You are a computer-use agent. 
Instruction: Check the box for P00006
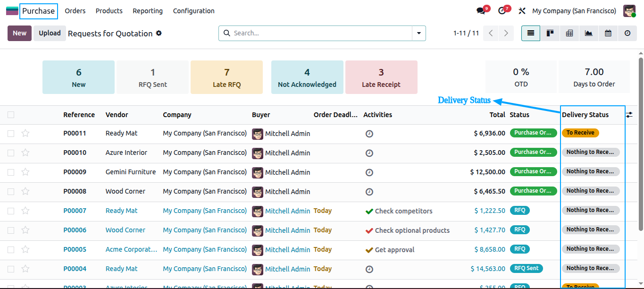point(11,230)
